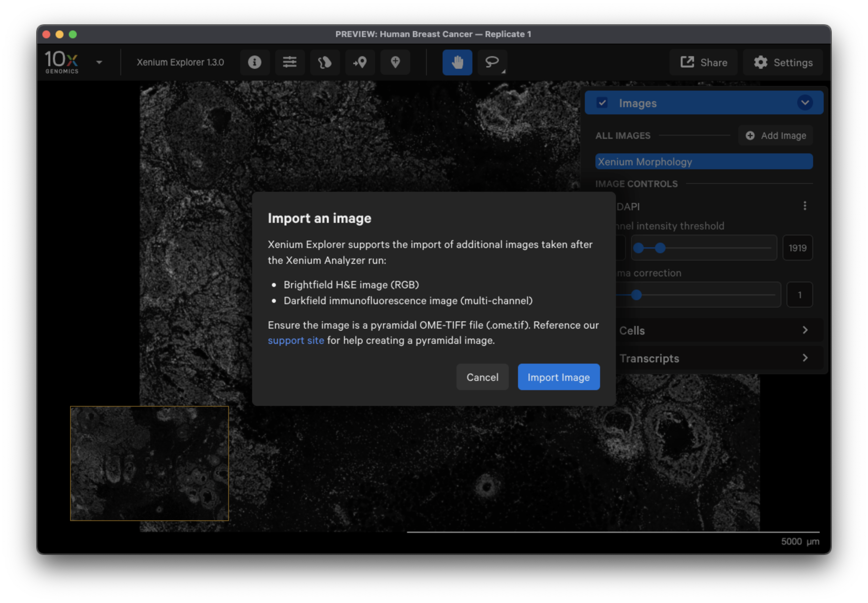Click the window title text
This screenshot has width=868, height=603.
[x=433, y=34]
